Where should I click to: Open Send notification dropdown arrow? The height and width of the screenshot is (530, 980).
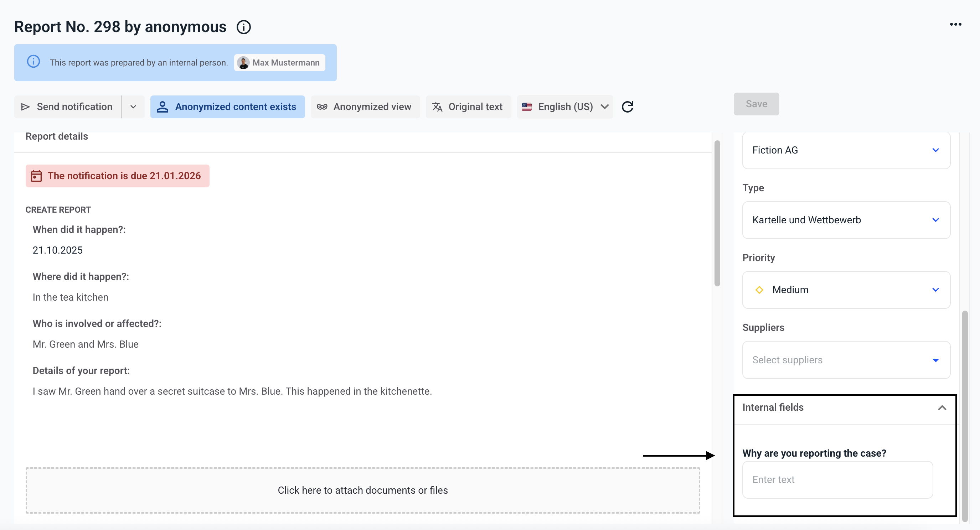click(x=133, y=107)
